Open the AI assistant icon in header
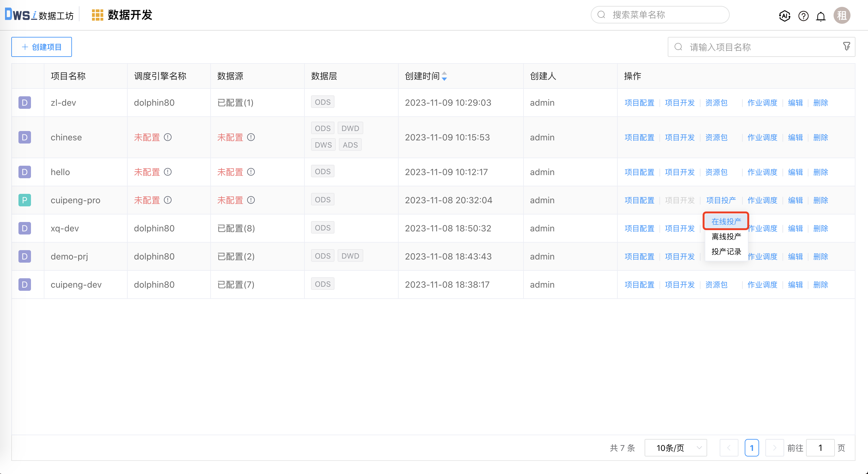 784,16
